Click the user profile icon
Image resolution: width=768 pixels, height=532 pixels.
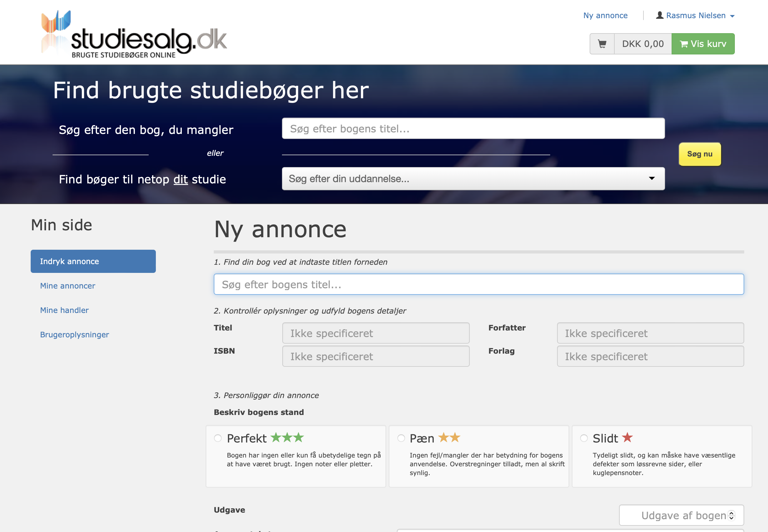[x=659, y=15]
